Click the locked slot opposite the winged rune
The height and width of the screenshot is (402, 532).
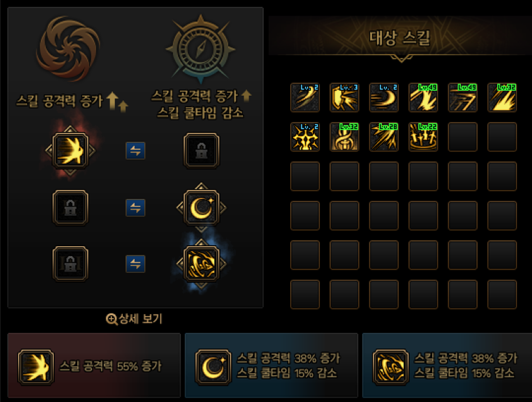click(201, 151)
